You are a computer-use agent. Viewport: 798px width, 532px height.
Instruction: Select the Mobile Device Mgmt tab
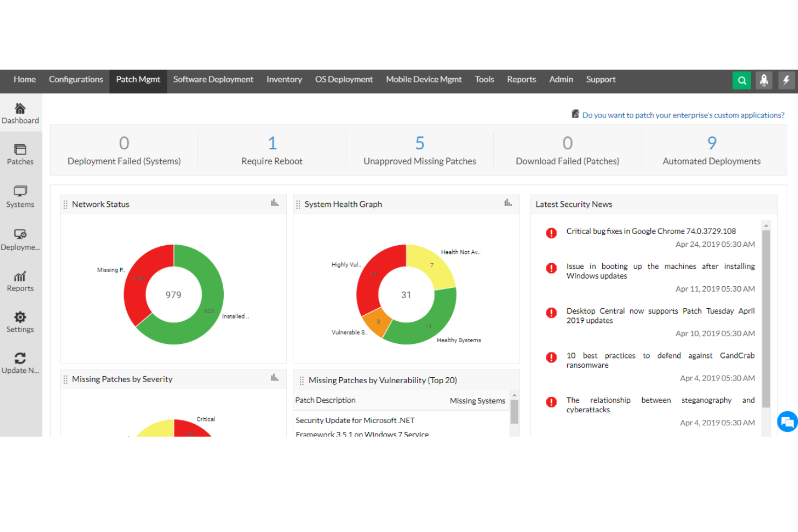pos(423,79)
